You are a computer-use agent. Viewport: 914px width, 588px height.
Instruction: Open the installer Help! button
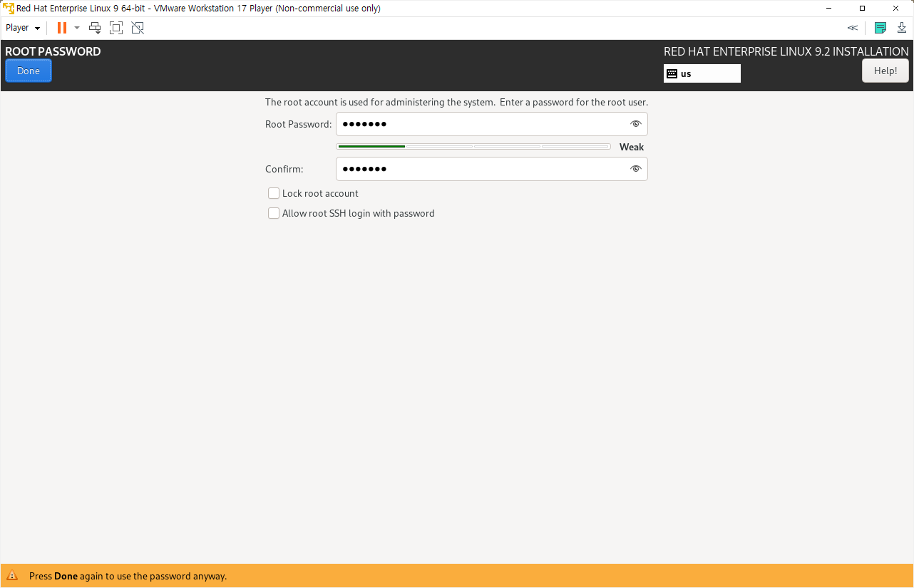click(x=885, y=71)
